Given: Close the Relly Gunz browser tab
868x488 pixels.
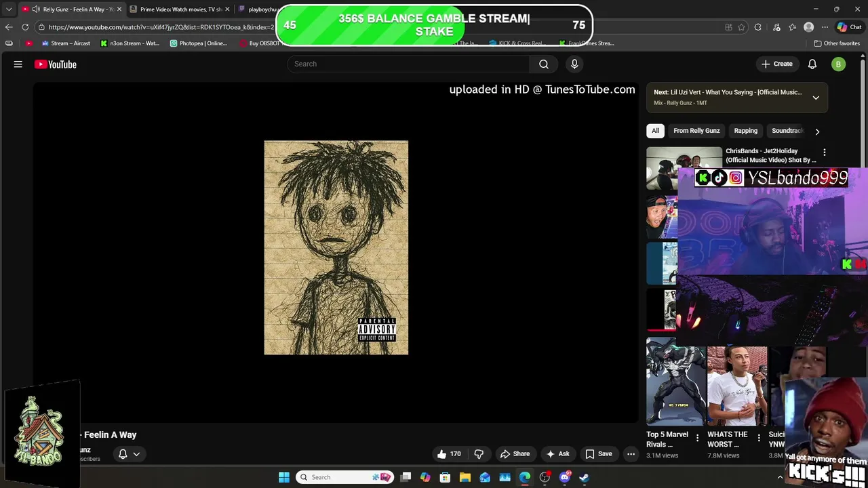Looking at the screenshot, I should click(119, 9).
